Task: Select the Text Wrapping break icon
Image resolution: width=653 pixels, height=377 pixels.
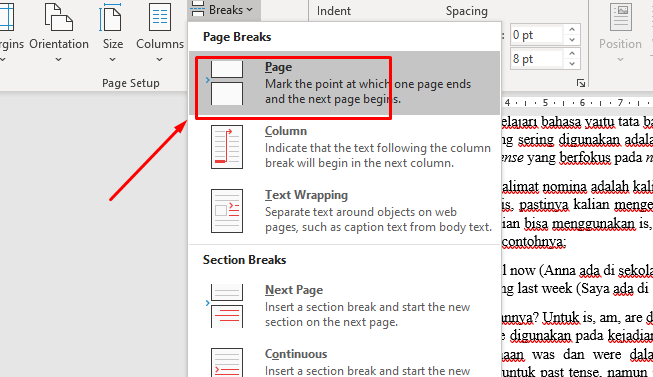Action: click(x=227, y=211)
